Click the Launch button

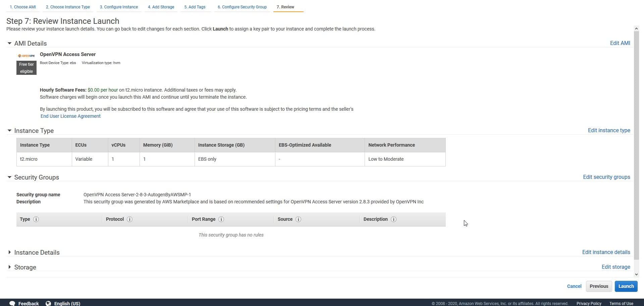pyautogui.click(x=626, y=286)
